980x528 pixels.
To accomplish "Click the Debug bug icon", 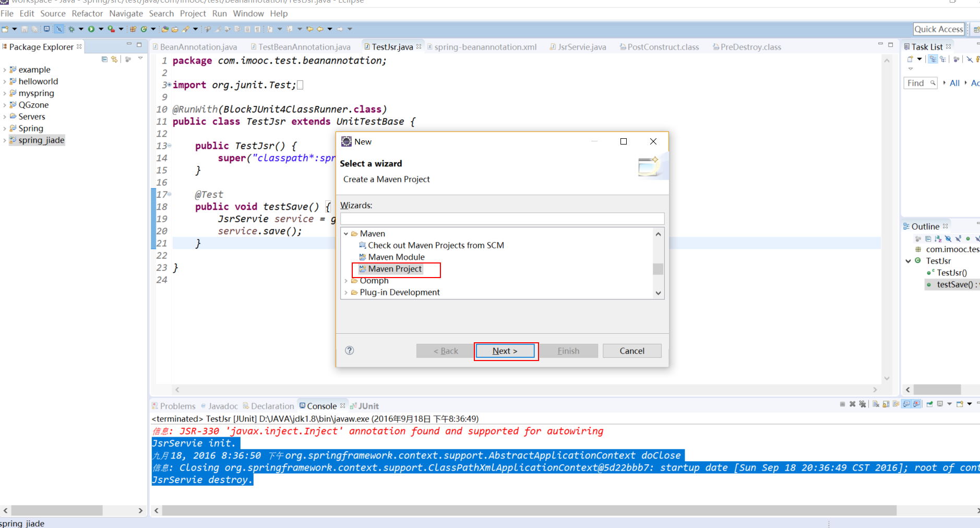I will pyautogui.click(x=71, y=29).
